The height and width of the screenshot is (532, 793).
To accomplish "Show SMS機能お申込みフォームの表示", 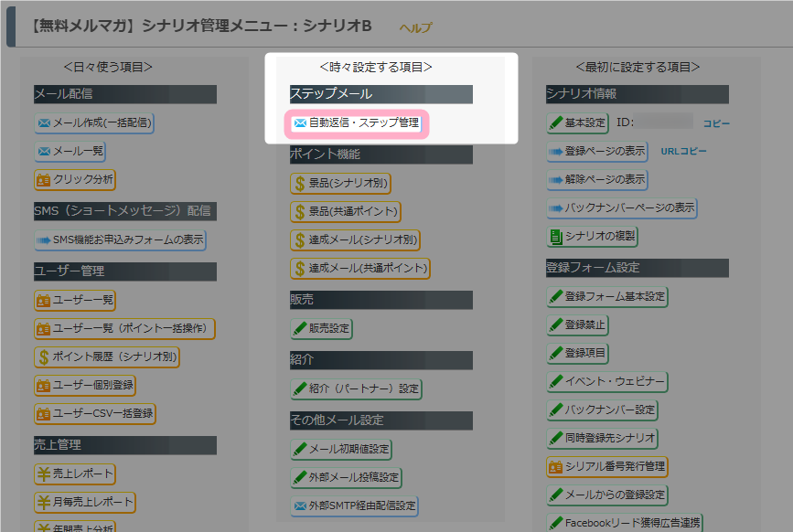I will point(120,239).
